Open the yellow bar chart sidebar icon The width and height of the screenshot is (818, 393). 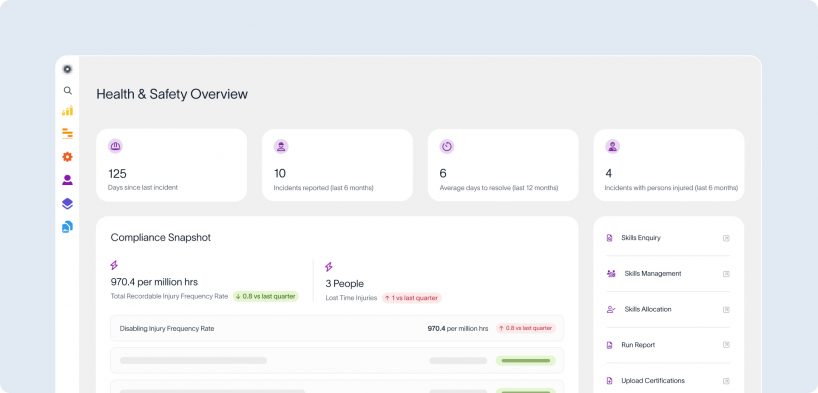click(x=67, y=111)
